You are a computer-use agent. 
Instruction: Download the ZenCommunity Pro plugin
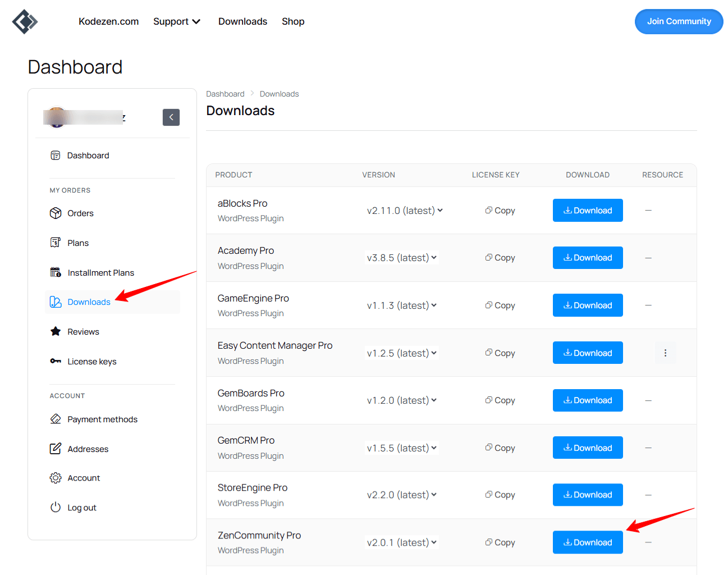point(588,542)
